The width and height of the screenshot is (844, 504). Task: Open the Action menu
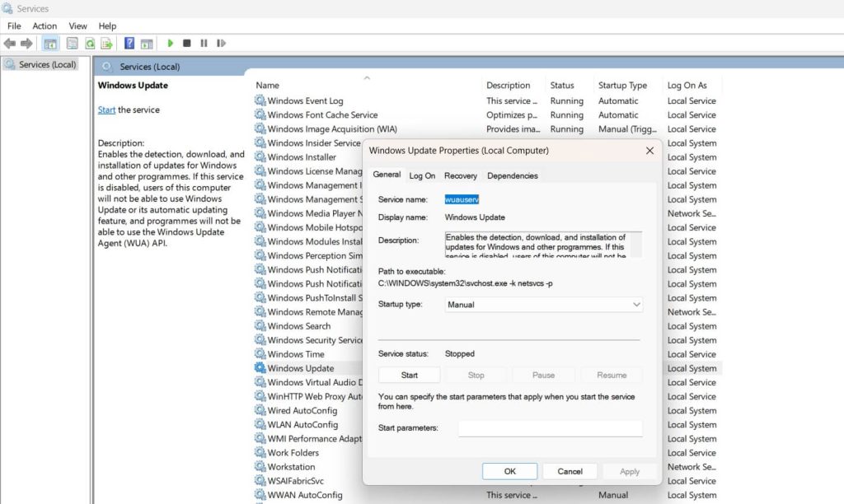click(45, 26)
